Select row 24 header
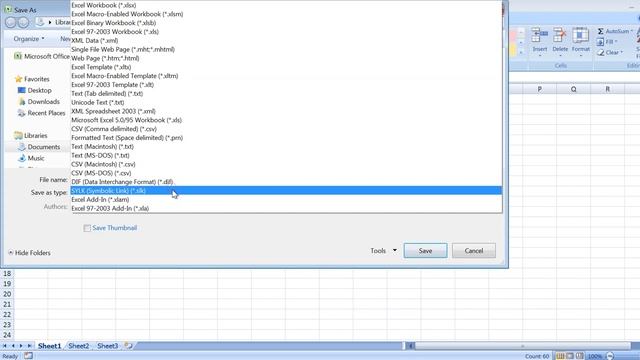This screenshot has height=360, width=640. point(7,335)
